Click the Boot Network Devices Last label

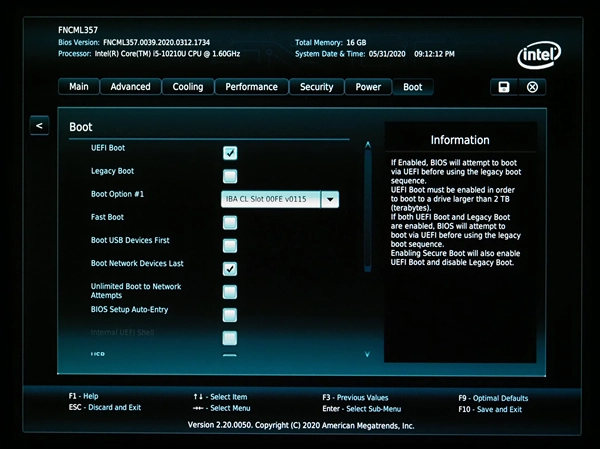pos(137,263)
